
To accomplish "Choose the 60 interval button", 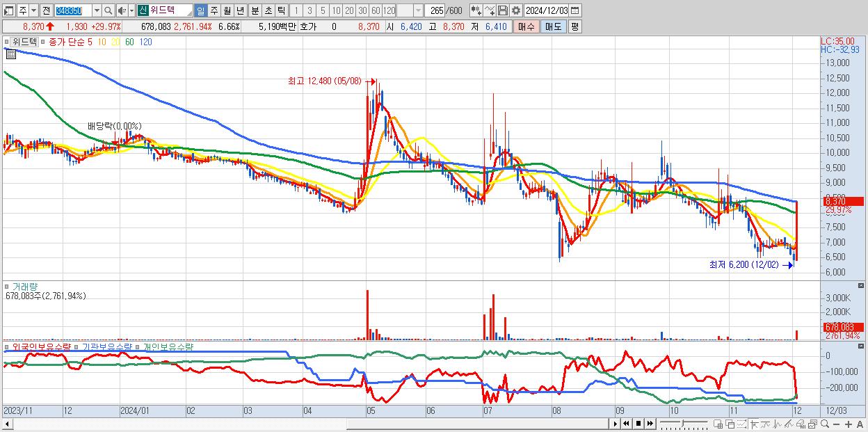I will tap(376, 10).
